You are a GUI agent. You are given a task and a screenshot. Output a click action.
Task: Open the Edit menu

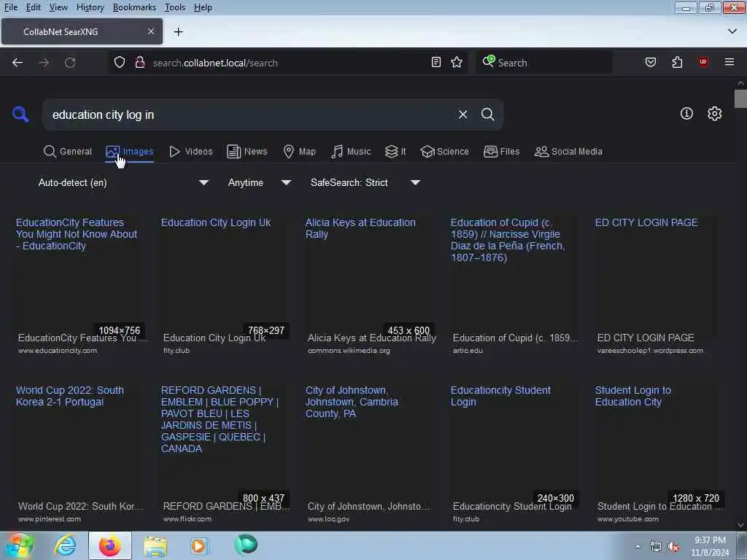point(33,7)
